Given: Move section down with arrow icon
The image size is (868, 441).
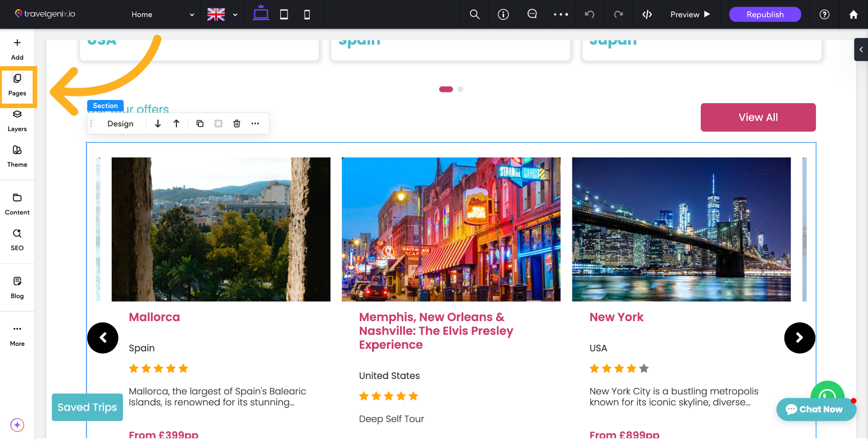Looking at the screenshot, I should (158, 123).
